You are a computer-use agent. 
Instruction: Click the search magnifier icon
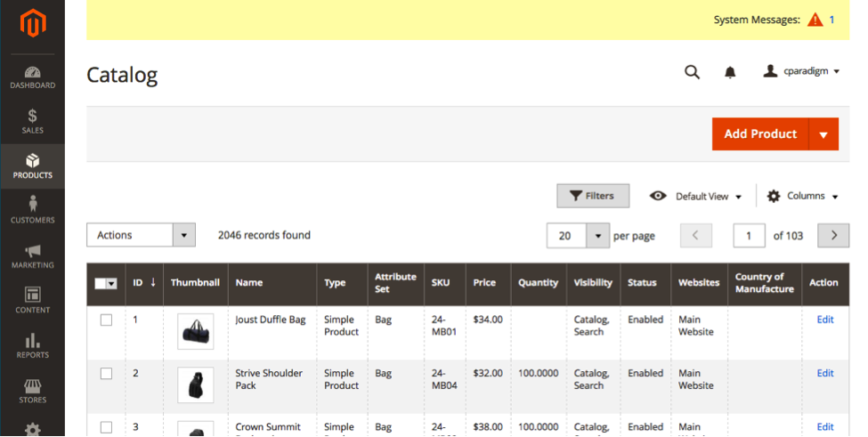[x=692, y=72]
